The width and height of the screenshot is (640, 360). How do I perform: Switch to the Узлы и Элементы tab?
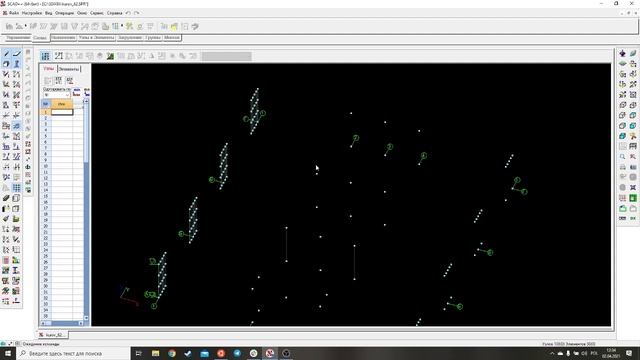[96, 38]
